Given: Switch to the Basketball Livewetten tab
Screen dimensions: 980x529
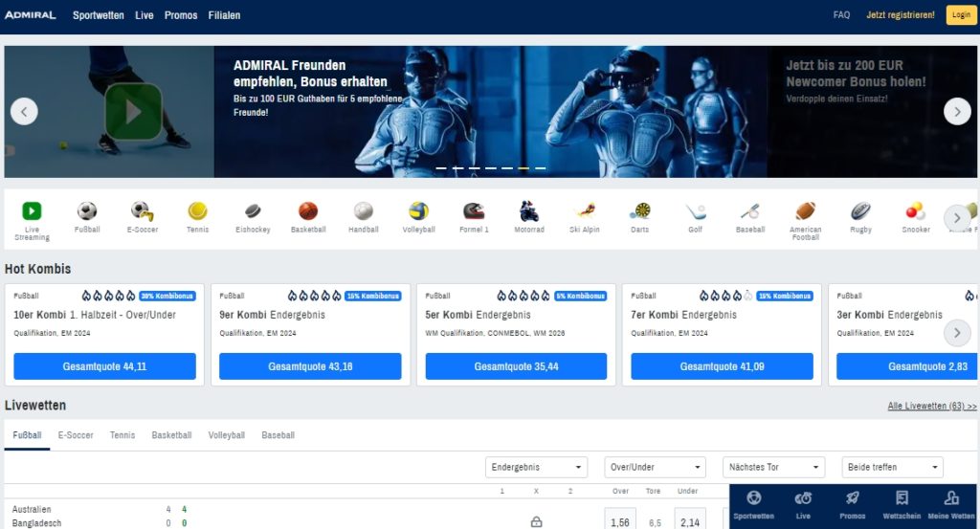Looking at the screenshot, I should (172, 435).
